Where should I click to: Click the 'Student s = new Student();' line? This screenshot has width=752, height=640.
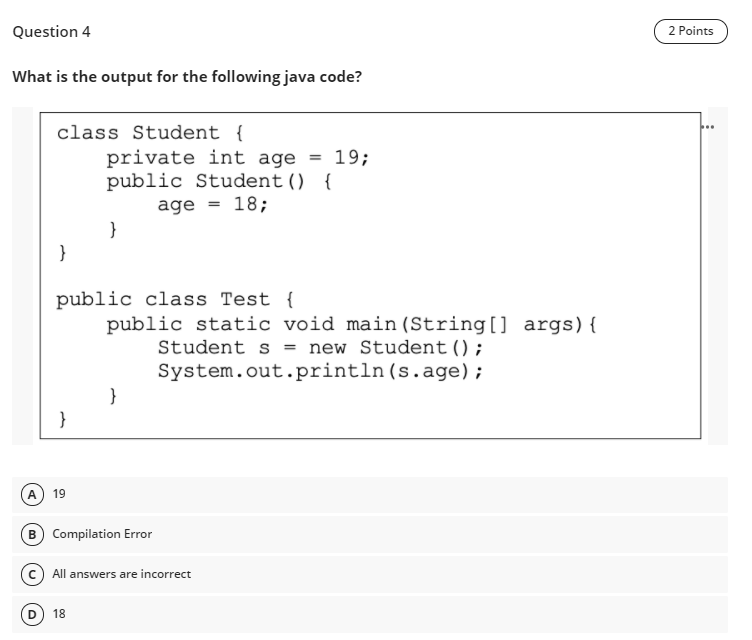[320, 347]
